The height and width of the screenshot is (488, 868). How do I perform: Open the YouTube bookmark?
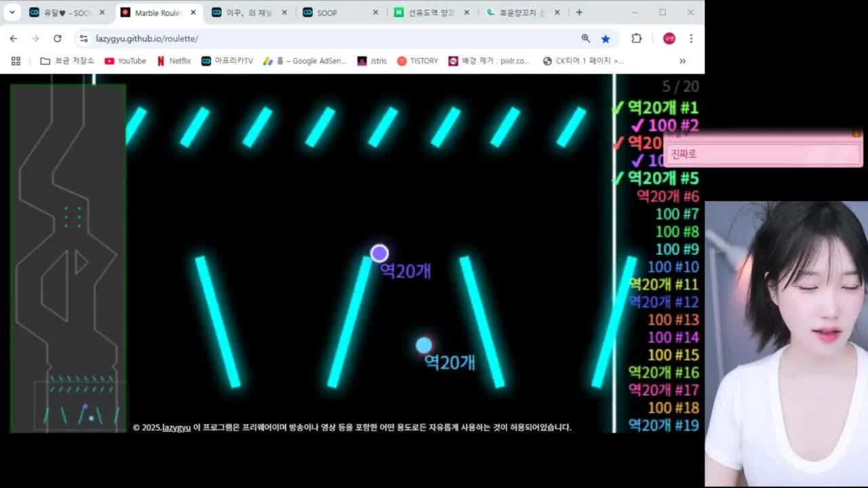(125, 61)
